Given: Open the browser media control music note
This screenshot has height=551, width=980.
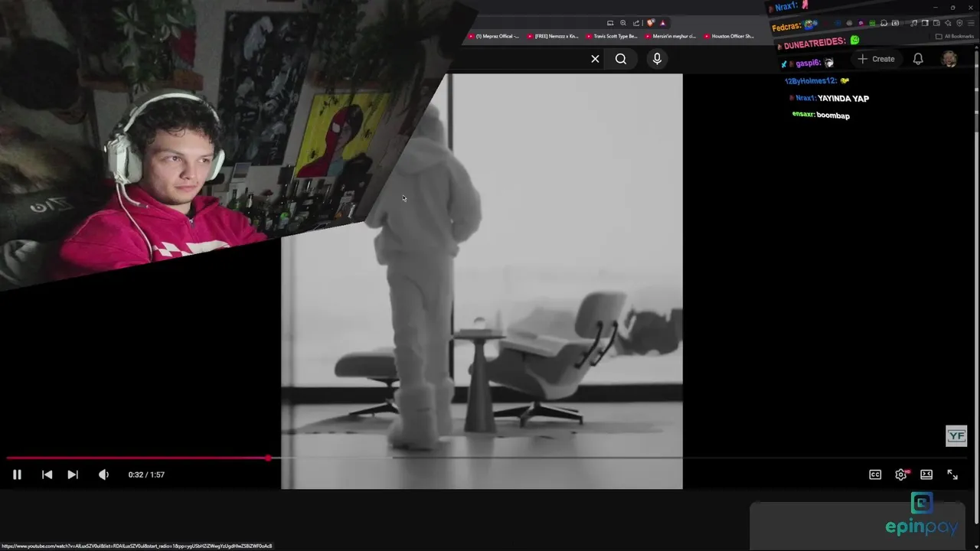Looking at the screenshot, I should (913, 23).
